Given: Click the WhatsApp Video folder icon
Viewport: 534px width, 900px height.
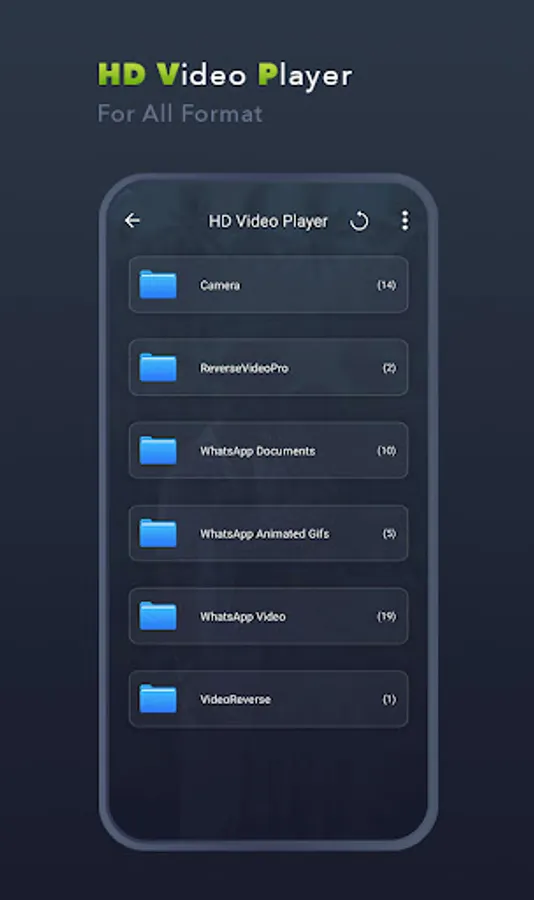Looking at the screenshot, I should (x=158, y=616).
